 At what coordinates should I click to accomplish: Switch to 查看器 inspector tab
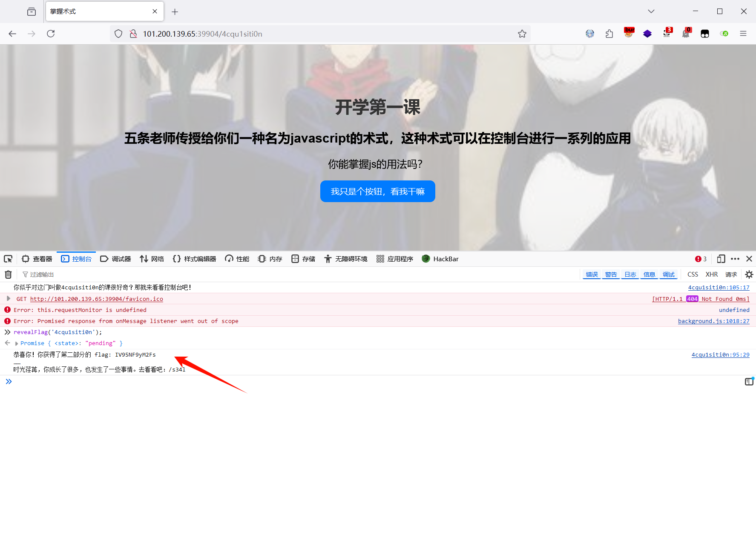pyautogui.click(x=37, y=259)
